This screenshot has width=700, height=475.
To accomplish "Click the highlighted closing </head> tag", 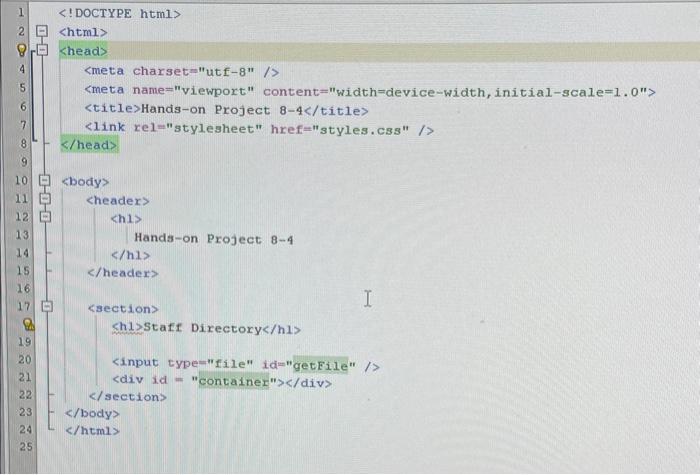I will 89,145.
